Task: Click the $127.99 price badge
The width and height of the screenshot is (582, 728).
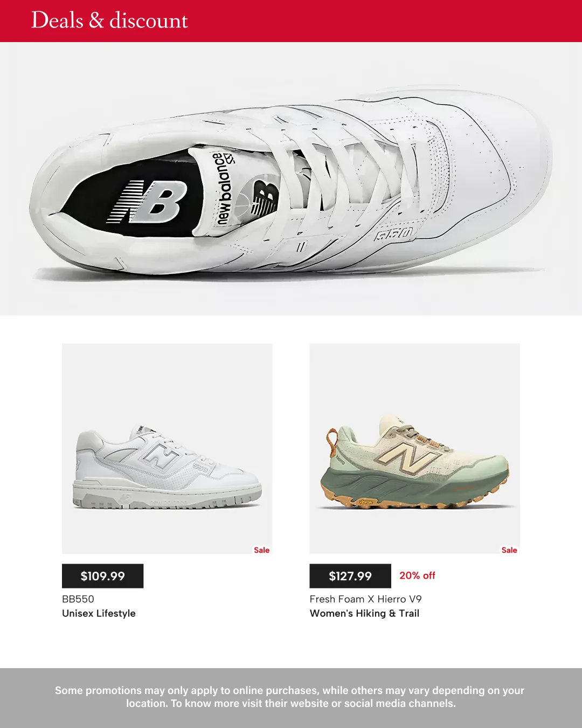Action: click(350, 576)
